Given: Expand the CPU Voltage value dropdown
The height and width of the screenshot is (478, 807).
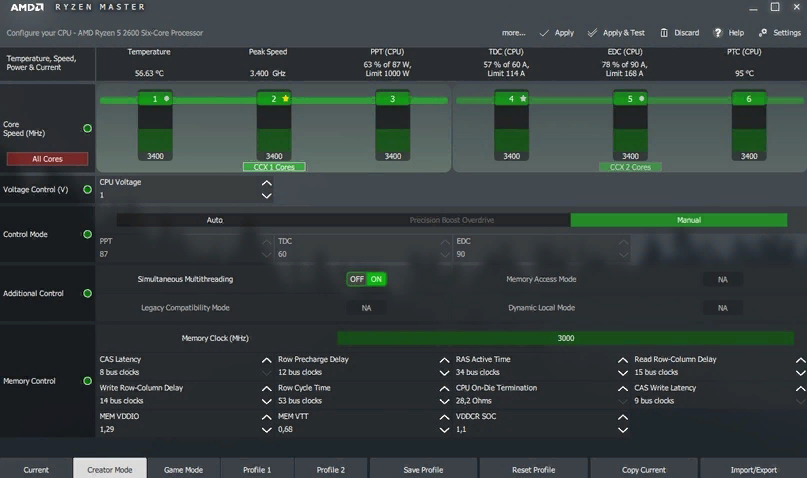Looking at the screenshot, I should click(266, 195).
